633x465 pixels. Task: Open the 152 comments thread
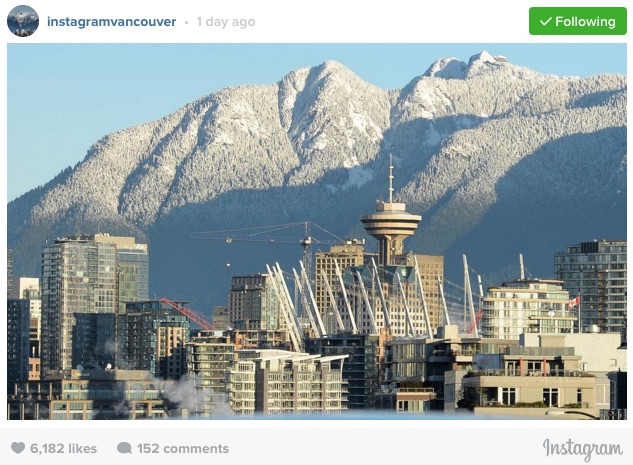click(x=182, y=448)
